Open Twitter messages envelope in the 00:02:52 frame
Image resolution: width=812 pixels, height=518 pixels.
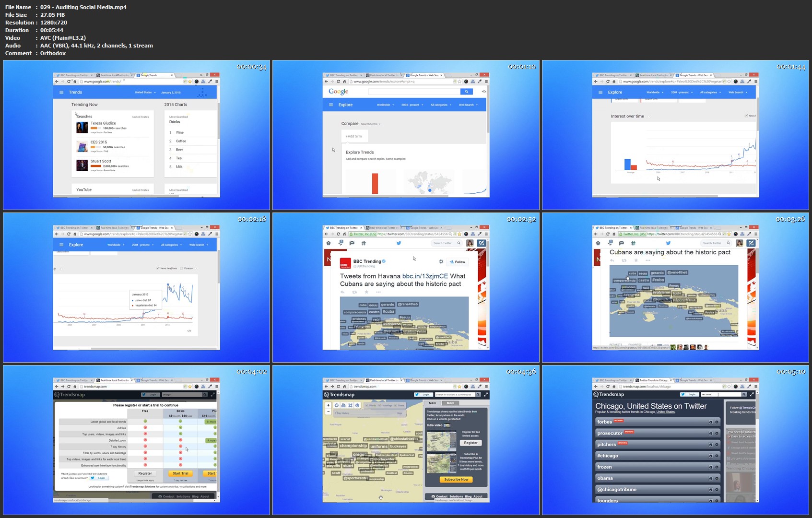(352, 243)
